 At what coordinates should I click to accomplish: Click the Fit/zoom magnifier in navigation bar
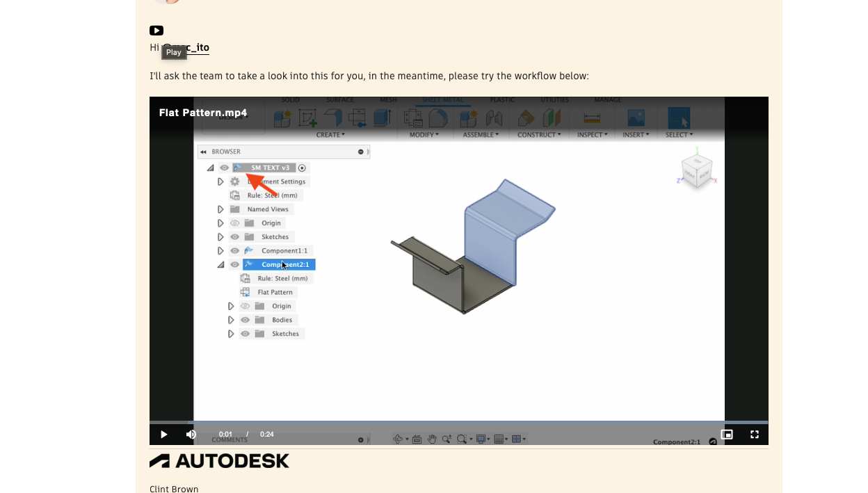[461, 439]
